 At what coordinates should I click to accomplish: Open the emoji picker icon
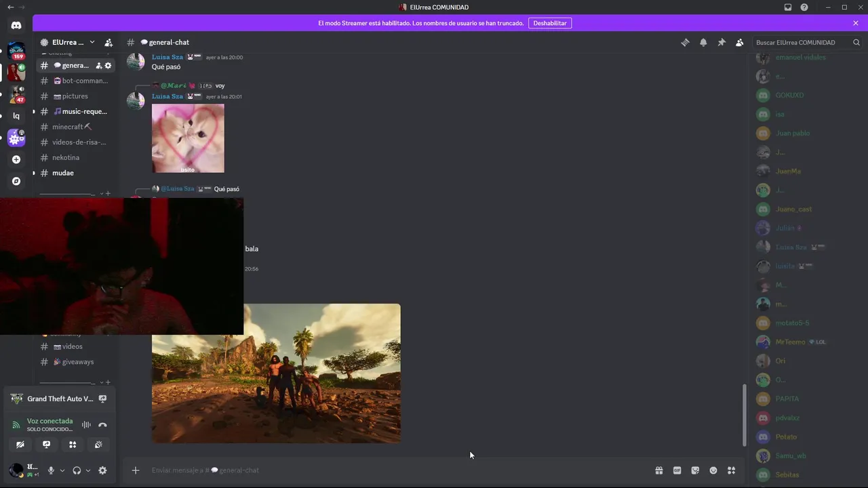coord(713,470)
